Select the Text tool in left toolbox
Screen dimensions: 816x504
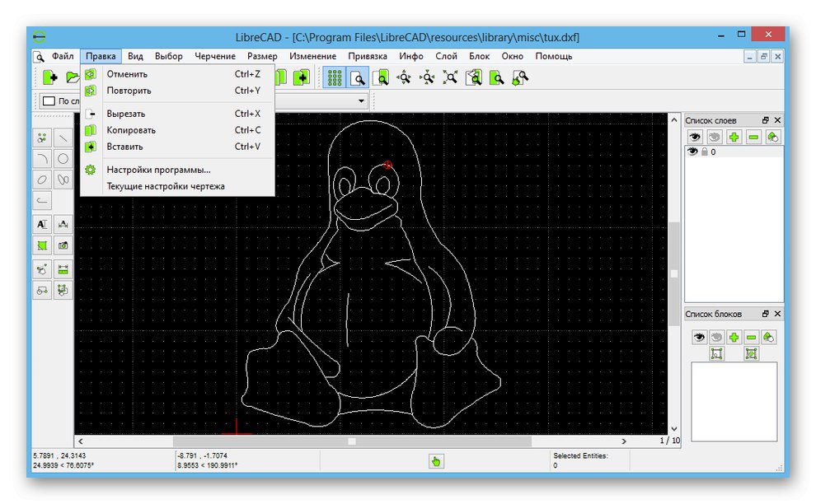[x=42, y=224]
